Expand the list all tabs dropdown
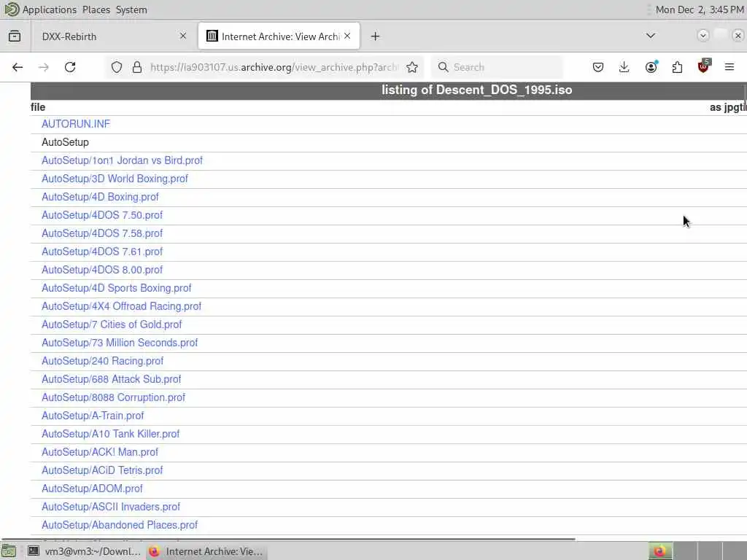 click(650, 36)
